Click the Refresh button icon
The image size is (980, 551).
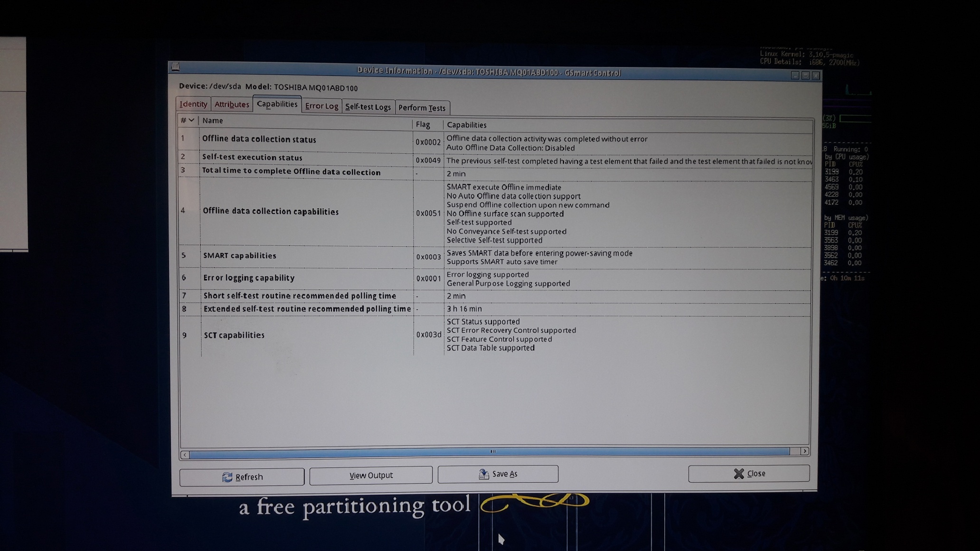227,477
